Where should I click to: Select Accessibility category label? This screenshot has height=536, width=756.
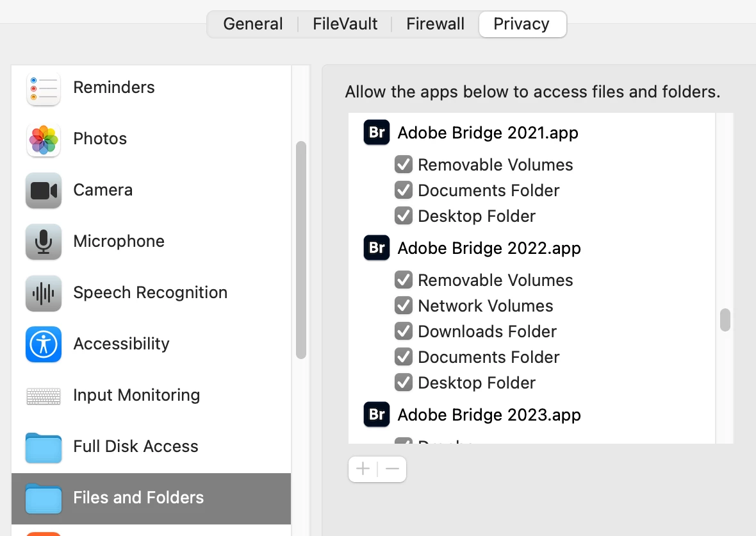121,344
